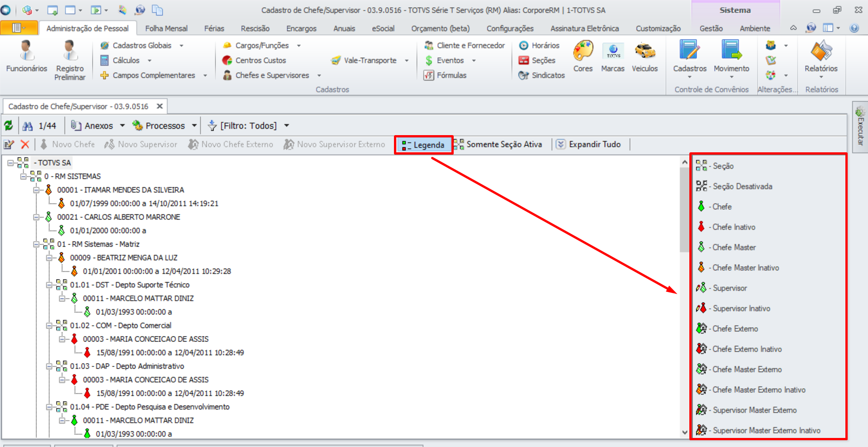Click the green refresh icon in toolbar
This screenshot has width=868, height=447.
[x=9, y=126]
